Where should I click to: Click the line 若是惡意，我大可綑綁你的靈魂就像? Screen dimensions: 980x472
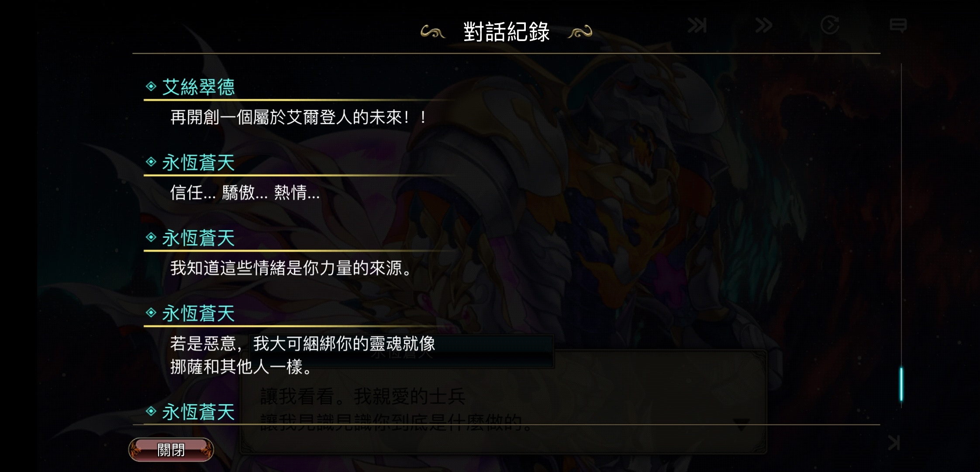[303, 344]
